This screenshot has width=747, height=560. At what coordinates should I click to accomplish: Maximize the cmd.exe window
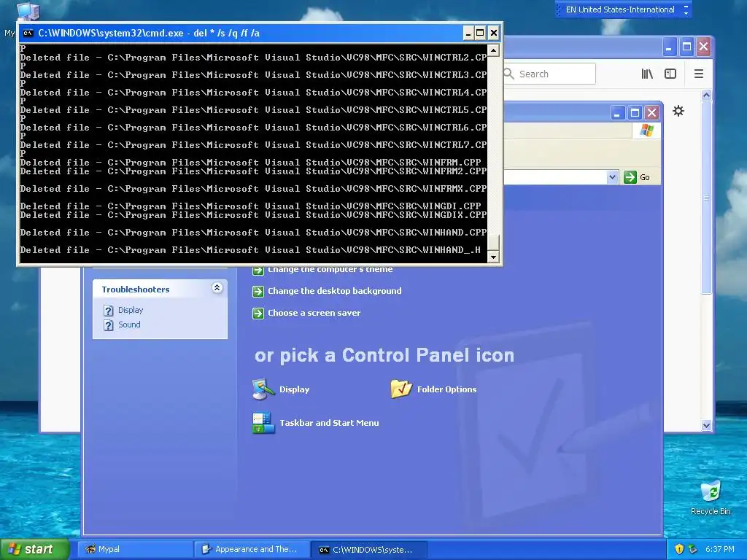click(x=480, y=33)
